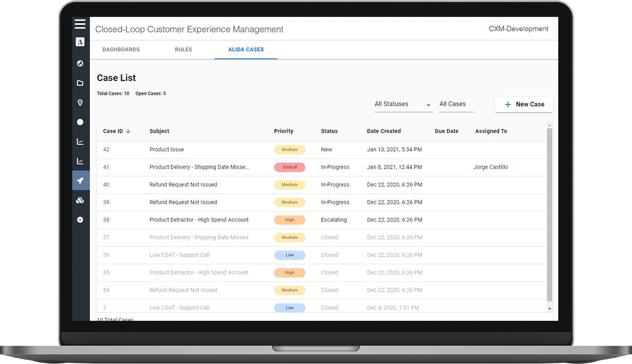Open the All Cases filter dropdown
Viewport: 632px width, 364px height.
(457, 104)
